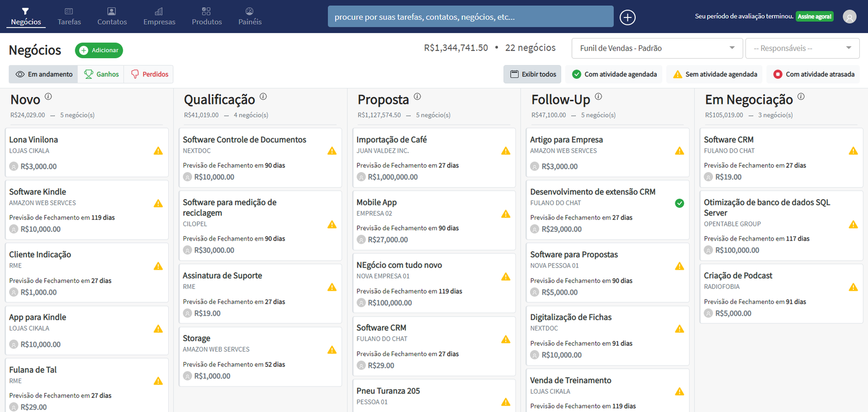
Task: Open the Digitalização de Fichas deal
Action: coord(608,335)
